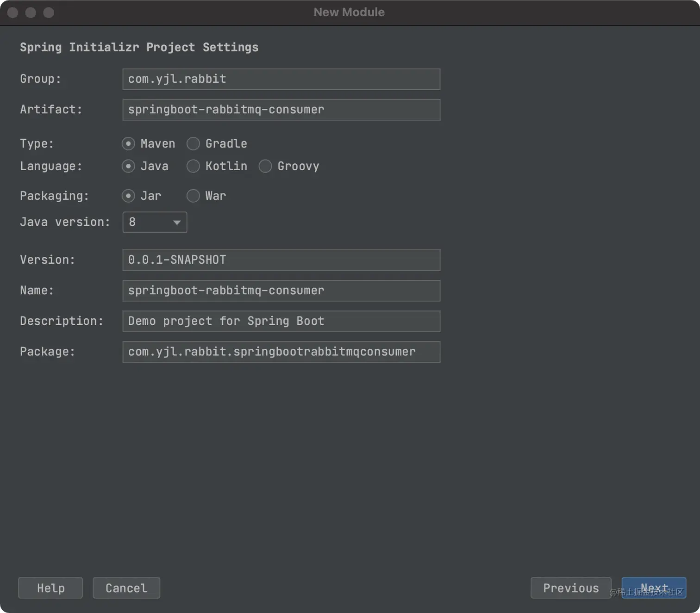
Task: Open the Java version dropdown
Action: click(155, 223)
